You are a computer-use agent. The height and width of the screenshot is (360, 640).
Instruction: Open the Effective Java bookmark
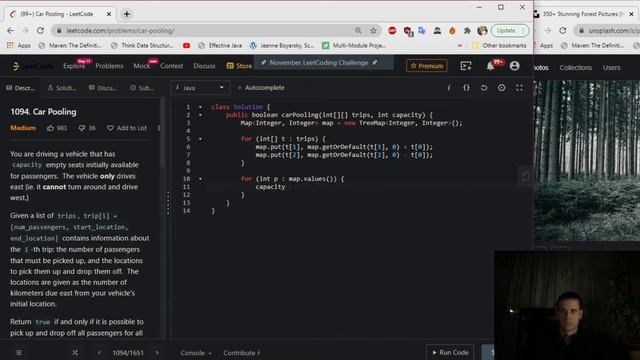click(220, 45)
